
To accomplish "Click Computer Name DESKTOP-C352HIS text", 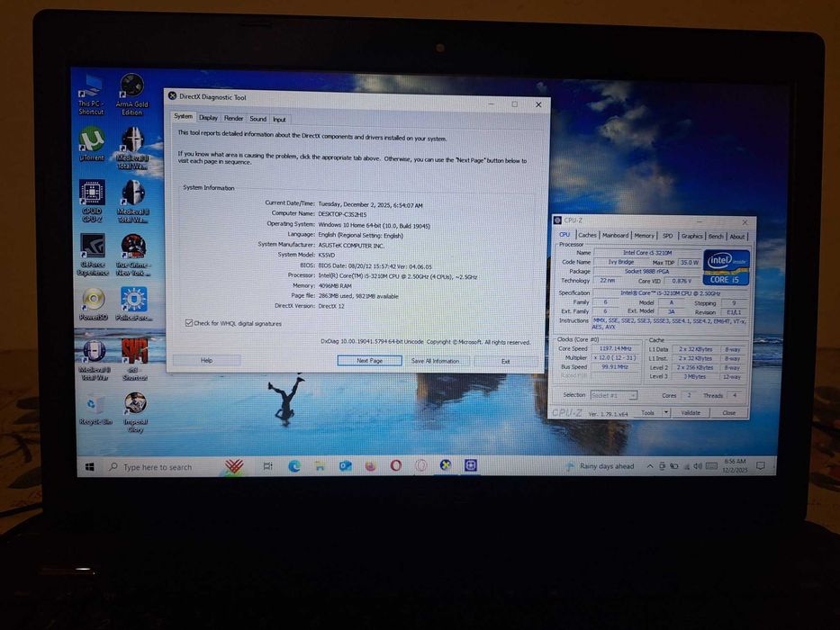I will (x=343, y=214).
